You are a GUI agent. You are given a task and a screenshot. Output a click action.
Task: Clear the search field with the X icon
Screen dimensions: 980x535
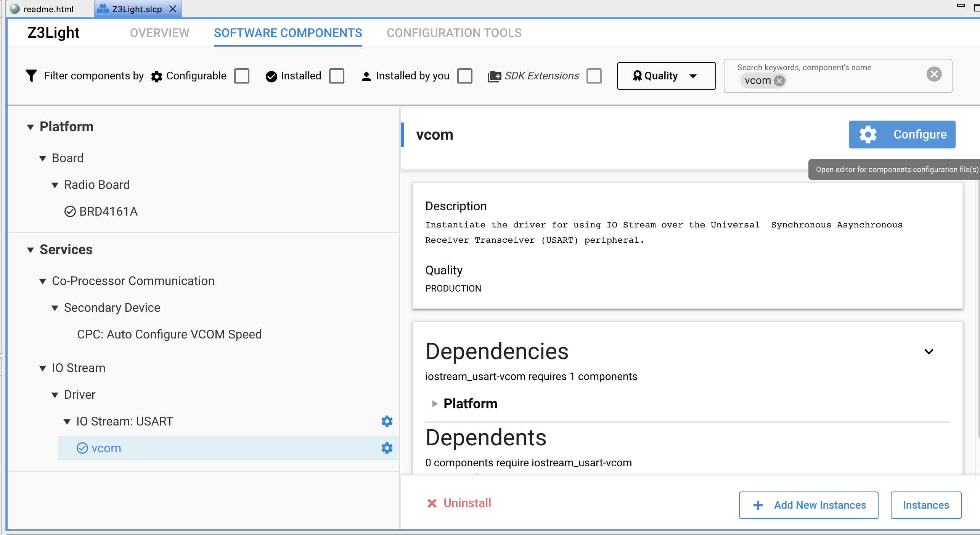point(934,74)
